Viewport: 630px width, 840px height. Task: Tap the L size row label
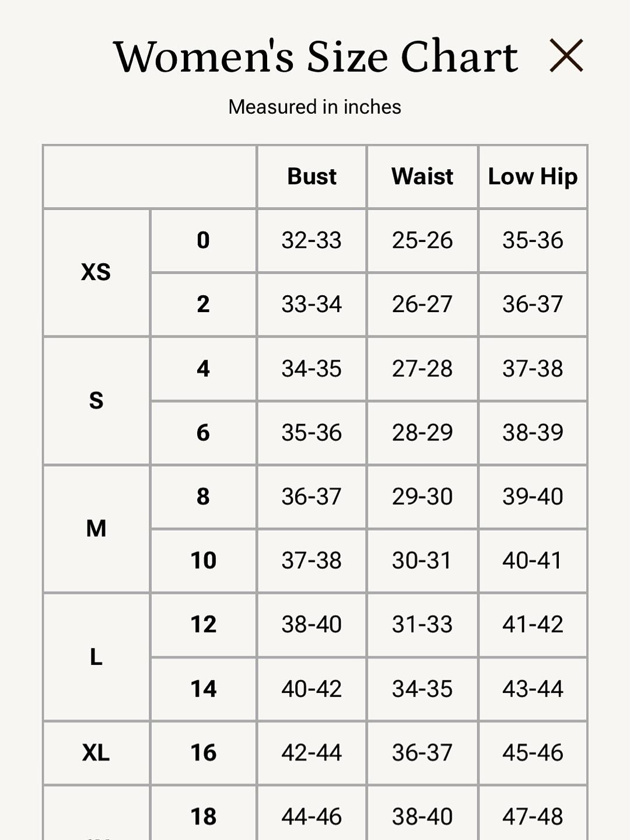coord(96,657)
